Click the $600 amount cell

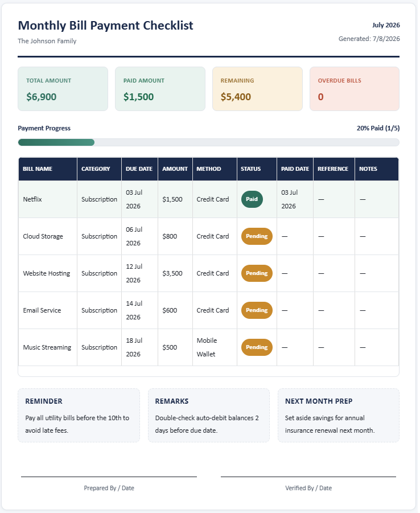click(x=175, y=310)
